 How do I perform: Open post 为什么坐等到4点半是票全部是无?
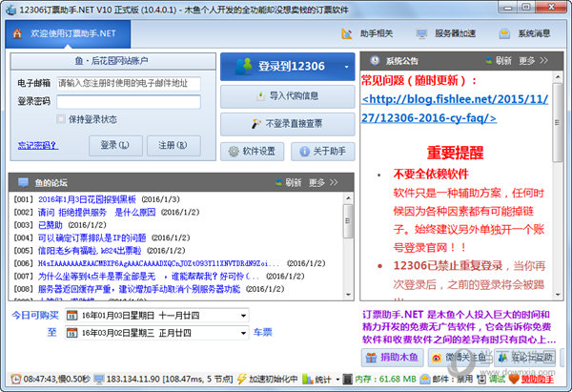pyautogui.click(x=149, y=276)
